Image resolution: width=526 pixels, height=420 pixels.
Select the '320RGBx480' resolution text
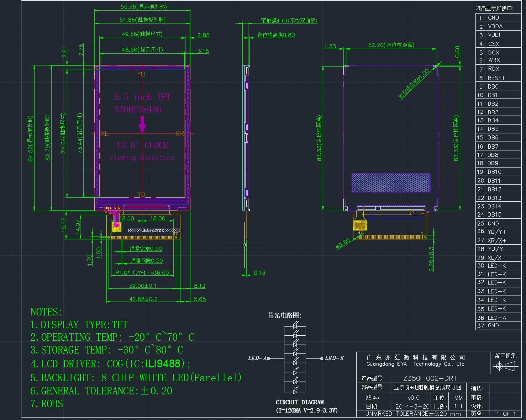138,109
